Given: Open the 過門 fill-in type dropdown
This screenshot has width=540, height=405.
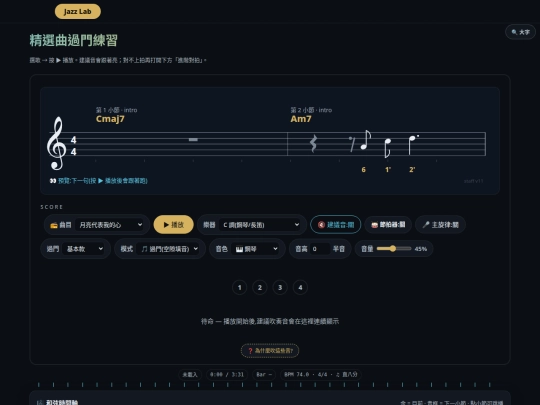Looking at the screenshot, I should pyautogui.click(x=84, y=249).
